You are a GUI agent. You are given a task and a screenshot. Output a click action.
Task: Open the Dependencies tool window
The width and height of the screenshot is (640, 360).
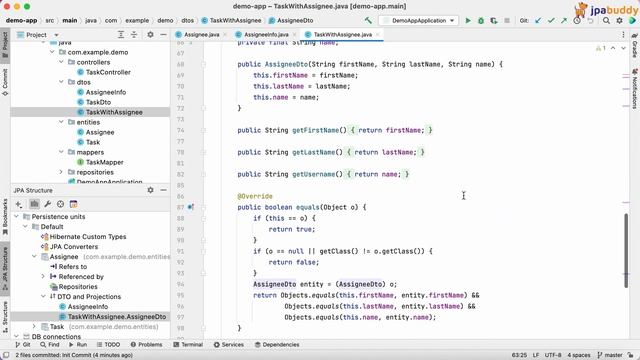pos(277,344)
